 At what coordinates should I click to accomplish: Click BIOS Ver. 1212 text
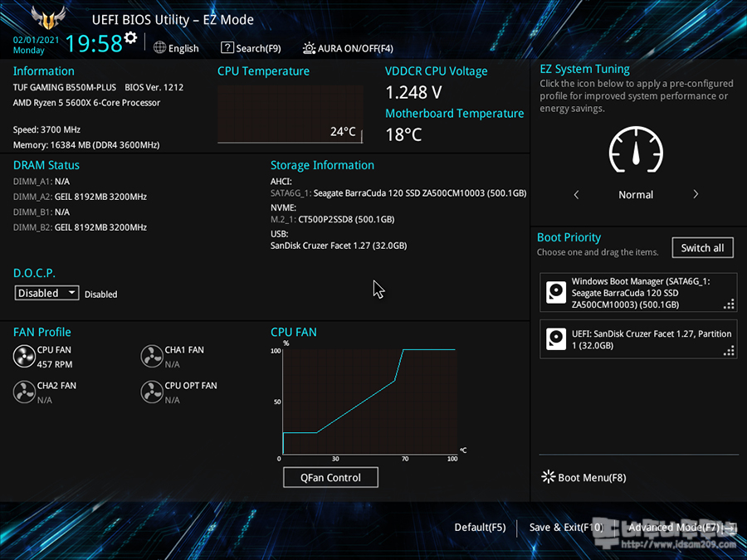click(154, 88)
